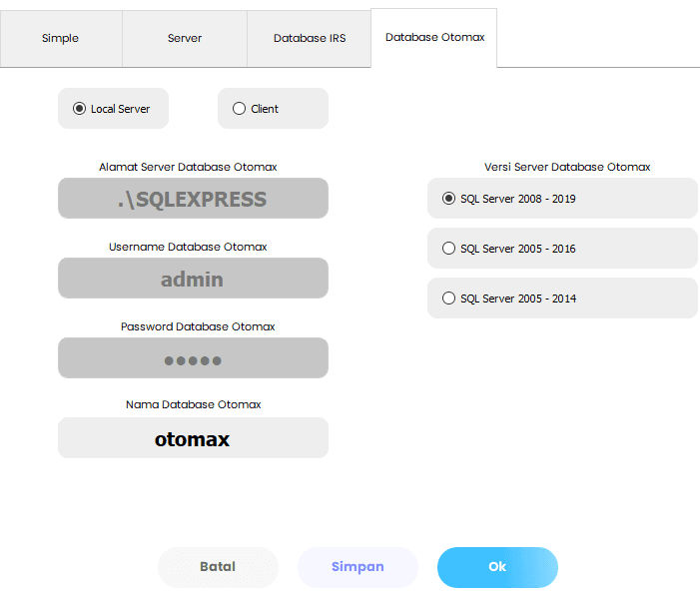Click the Versi Server Database Otomax heading
This screenshot has height=605, width=700.
pos(567,167)
